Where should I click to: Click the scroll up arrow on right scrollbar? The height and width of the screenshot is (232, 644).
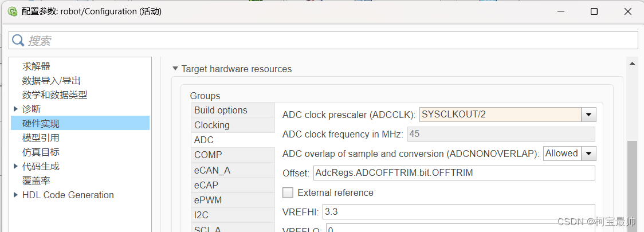point(633,63)
